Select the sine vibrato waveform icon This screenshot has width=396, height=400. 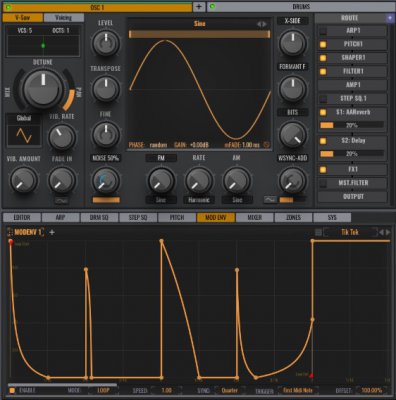(24, 135)
